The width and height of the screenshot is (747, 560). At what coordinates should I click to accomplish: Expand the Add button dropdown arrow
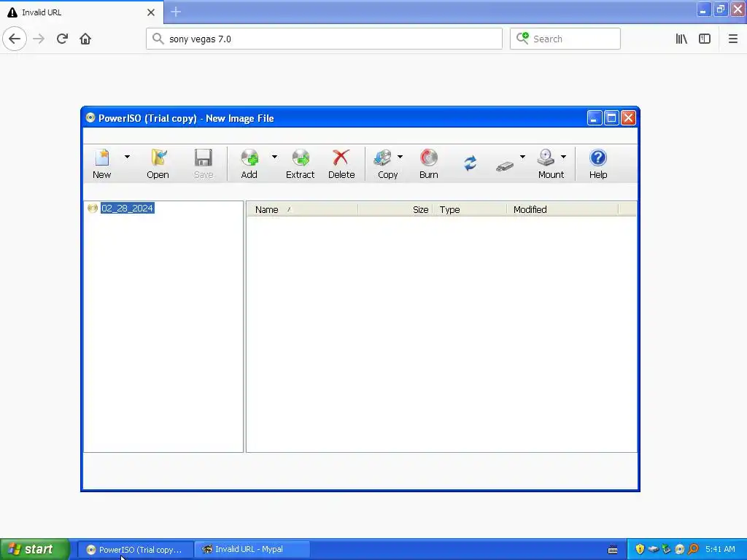[274, 157]
